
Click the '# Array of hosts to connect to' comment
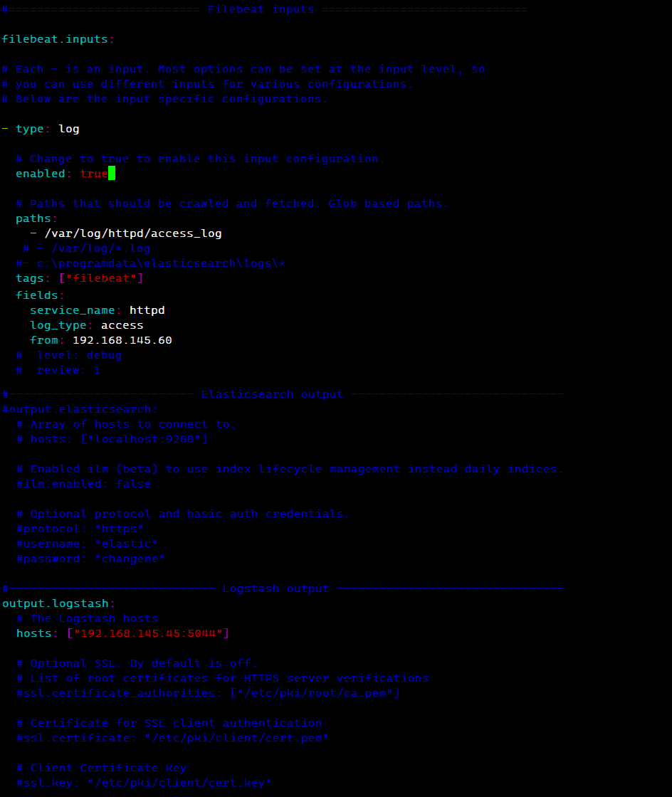126,424
